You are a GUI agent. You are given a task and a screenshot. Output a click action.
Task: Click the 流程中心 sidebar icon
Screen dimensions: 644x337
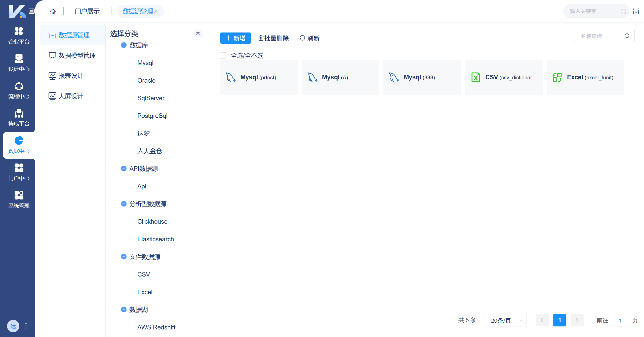(19, 90)
